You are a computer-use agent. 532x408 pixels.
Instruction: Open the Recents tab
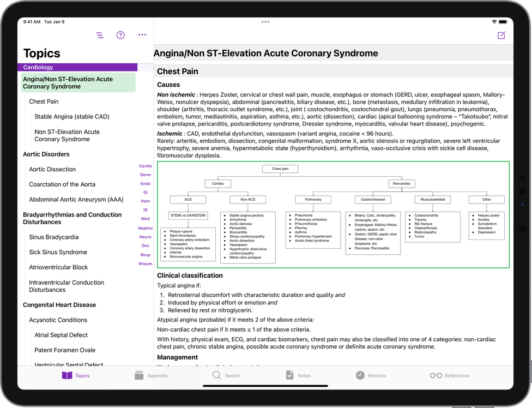click(371, 375)
